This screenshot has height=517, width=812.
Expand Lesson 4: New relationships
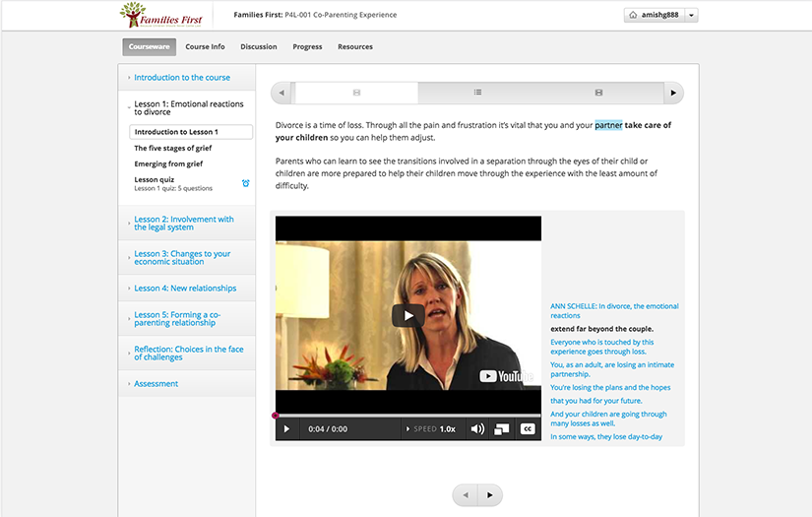(185, 288)
